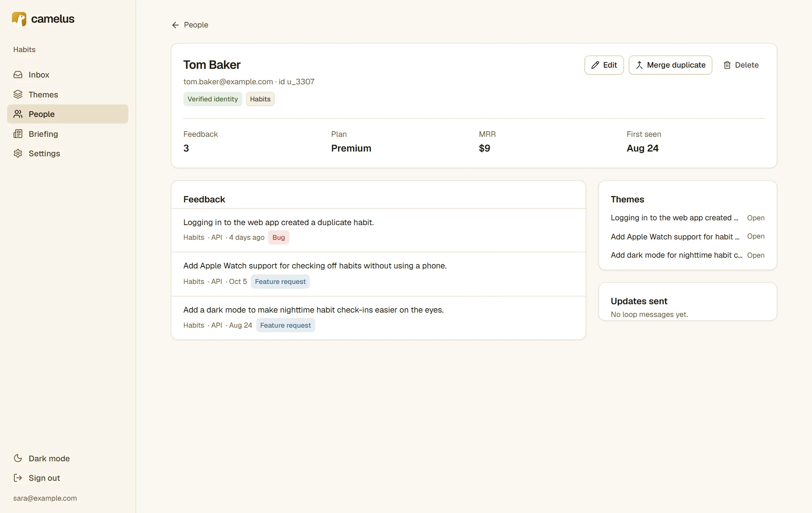Click the back arrow next to People

(176, 25)
